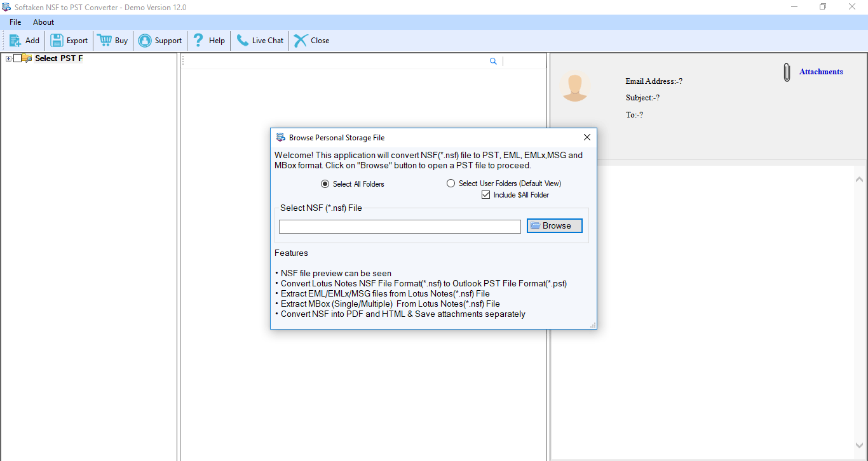Open the About menu
This screenshot has height=461, width=868.
[x=44, y=22]
